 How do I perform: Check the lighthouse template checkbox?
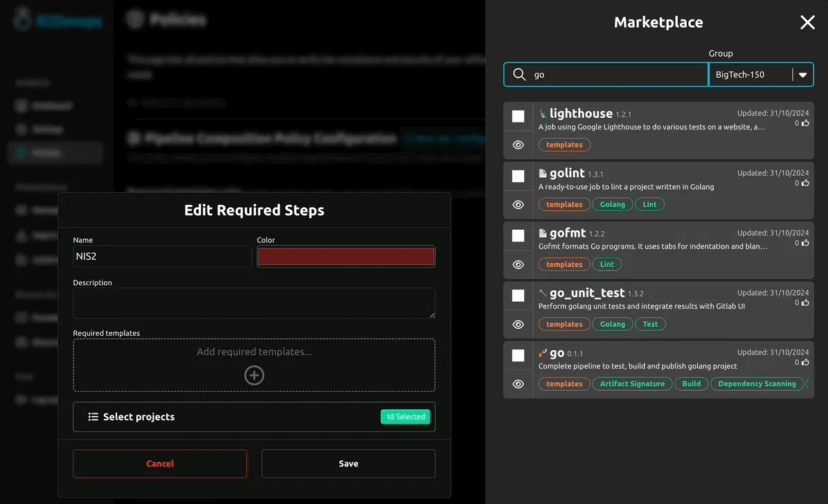518,116
